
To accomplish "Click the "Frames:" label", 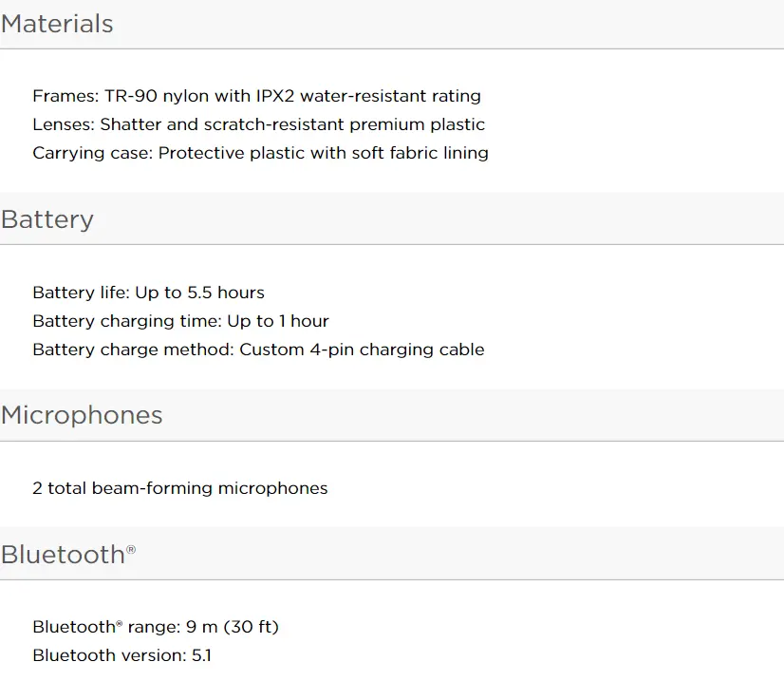I will [x=65, y=96].
